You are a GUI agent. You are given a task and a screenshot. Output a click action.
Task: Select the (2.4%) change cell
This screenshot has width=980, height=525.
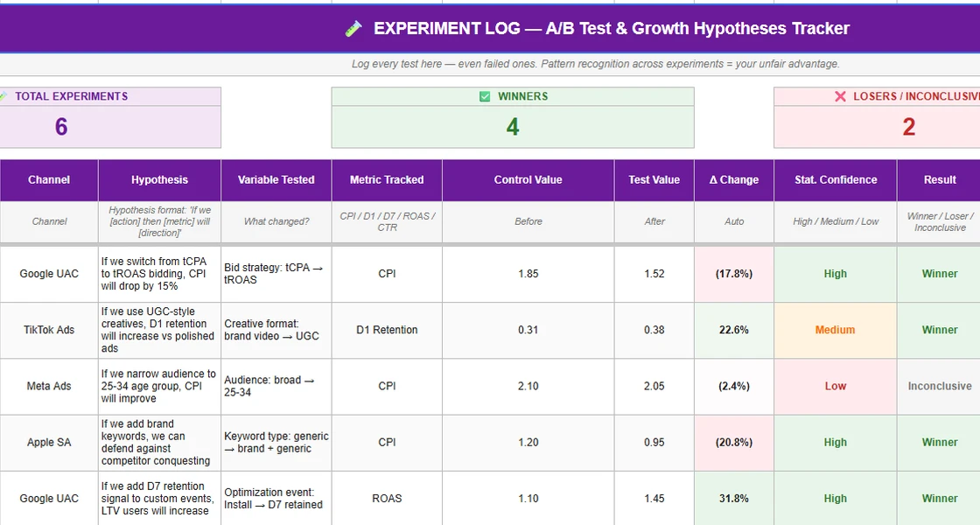[734, 386]
